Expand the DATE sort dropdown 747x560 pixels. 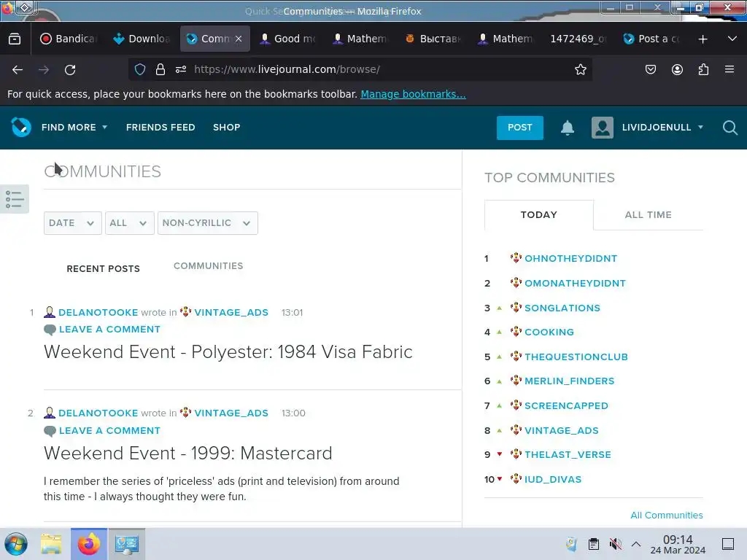tap(73, 223)
